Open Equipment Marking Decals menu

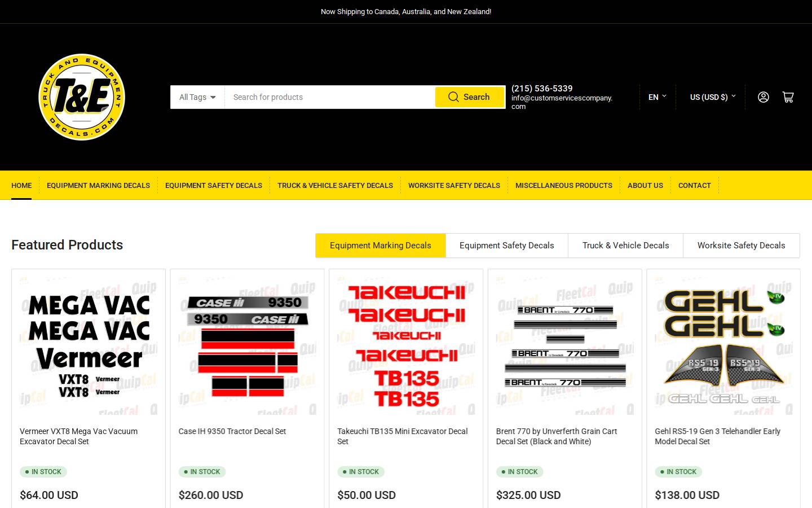[x=98, y=185]
